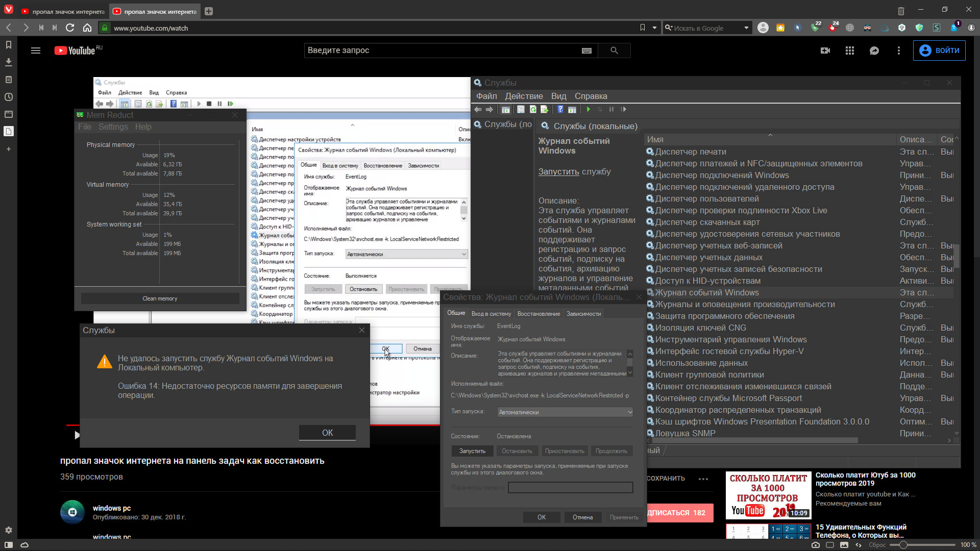The height and width of the screenshot is (551, 980).
Task: Click the Start Service green play icon in Службы
Action: pyautogui.click(x=589, y=109)
